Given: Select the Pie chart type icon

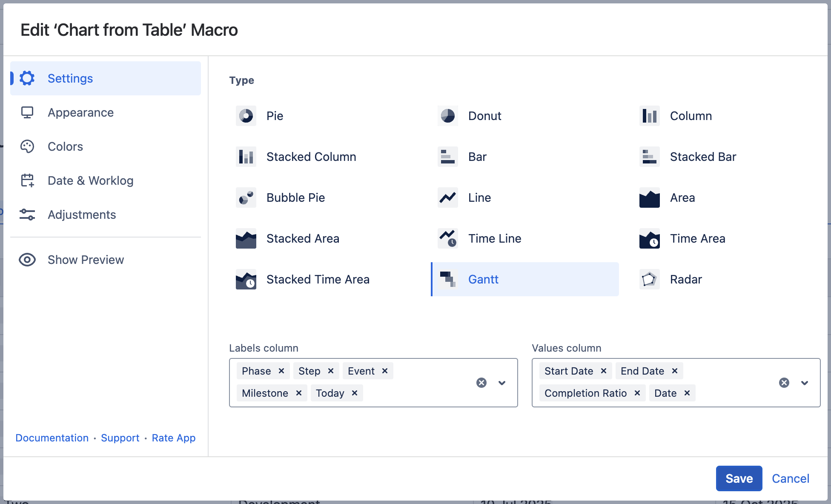Looking at the screenshot, I should [246, 116].
